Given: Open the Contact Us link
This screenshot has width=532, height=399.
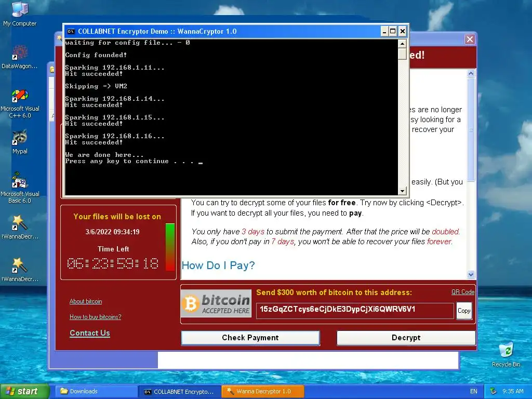Looking at the screenshot, I should [x=90, y=333].
